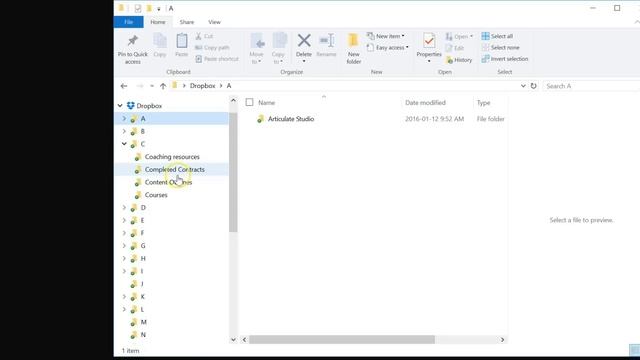
Task: Switch to the Share ribbon tab
Action: [187, 22]
